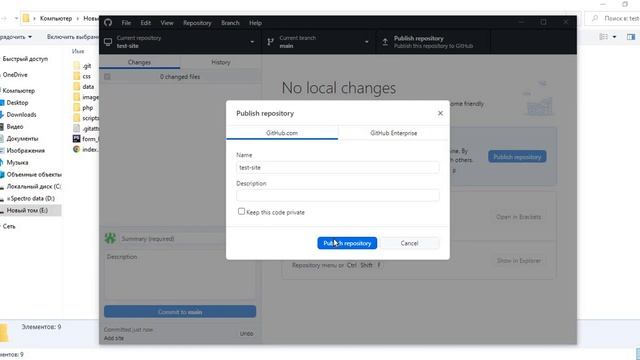This screenshot has height=360, width=640.
Task: Open the Branch menu
Action: click(230, 23)
